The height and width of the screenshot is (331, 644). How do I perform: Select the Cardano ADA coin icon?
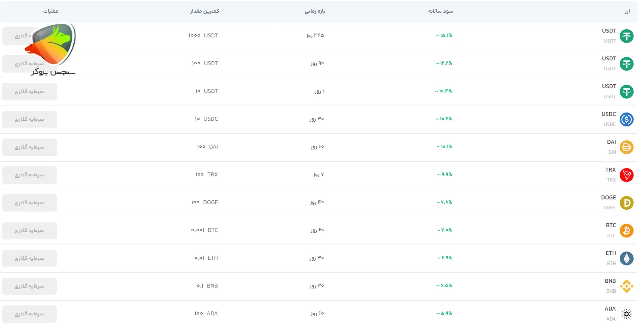tap(626, 314)
